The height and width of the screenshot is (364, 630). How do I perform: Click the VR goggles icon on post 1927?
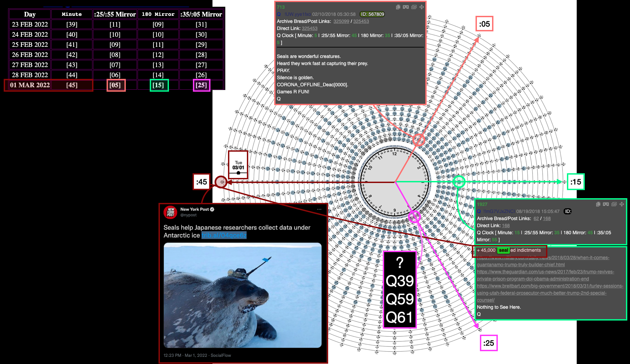click(x=606, y=204)
